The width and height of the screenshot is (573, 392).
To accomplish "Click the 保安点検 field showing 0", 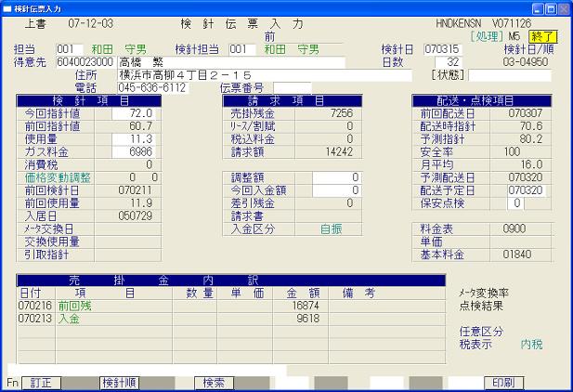I will [x=517, y=203].
